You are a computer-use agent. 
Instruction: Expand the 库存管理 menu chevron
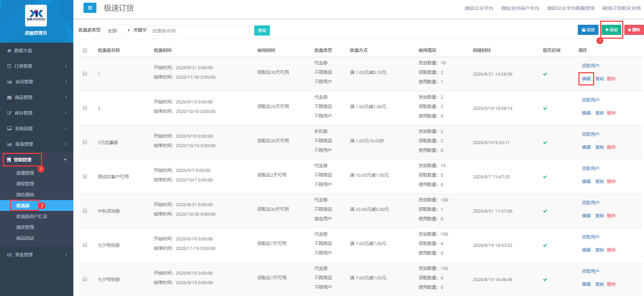point(66,113)
